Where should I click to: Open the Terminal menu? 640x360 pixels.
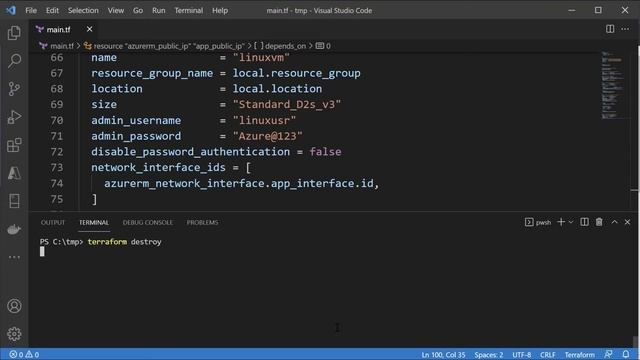click(189, 10)
